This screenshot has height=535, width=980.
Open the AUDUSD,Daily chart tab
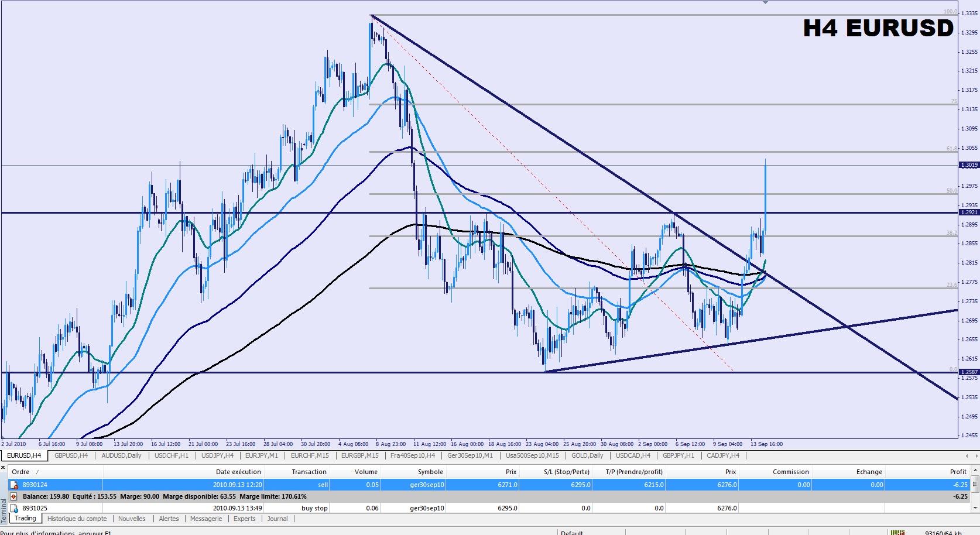point(121,455)
